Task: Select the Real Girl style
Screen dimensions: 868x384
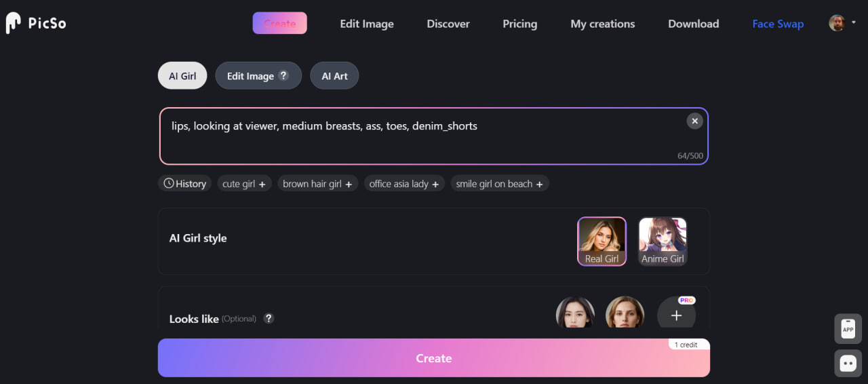Action: point(601,242)
